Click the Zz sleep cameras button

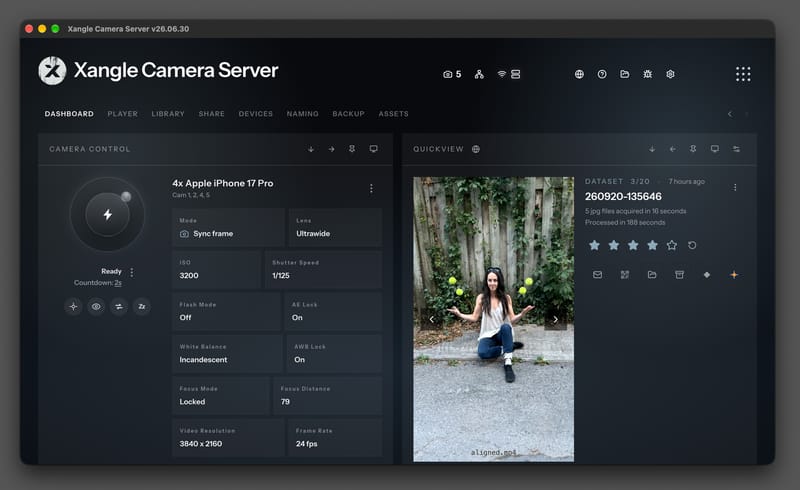coord(142,306)
